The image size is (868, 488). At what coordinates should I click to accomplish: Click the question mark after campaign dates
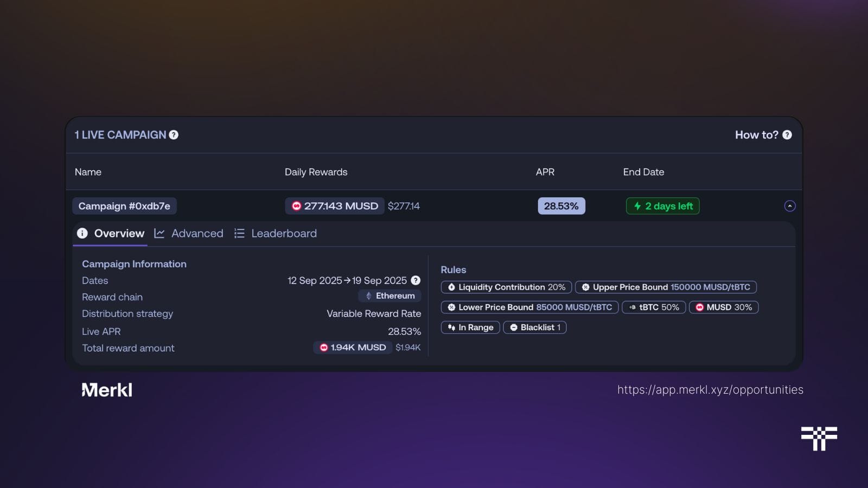tap(415, 280)
